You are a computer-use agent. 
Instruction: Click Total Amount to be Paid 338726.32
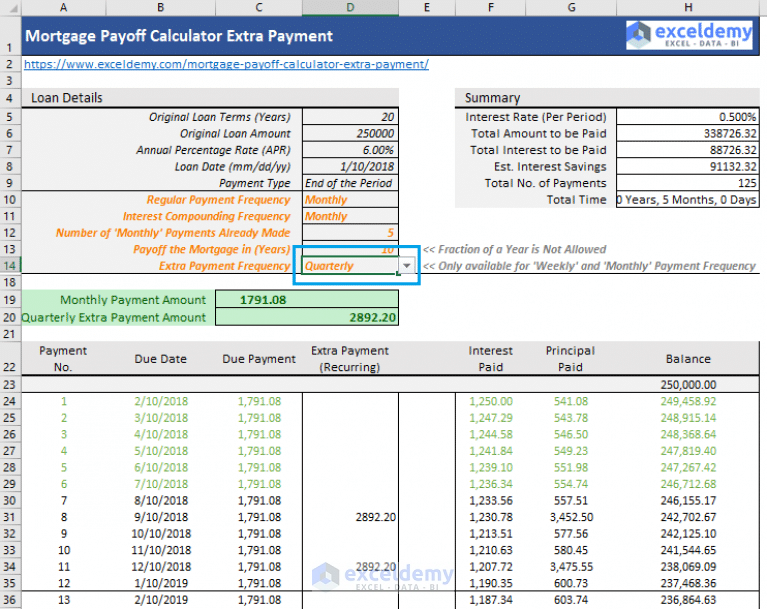688,134
